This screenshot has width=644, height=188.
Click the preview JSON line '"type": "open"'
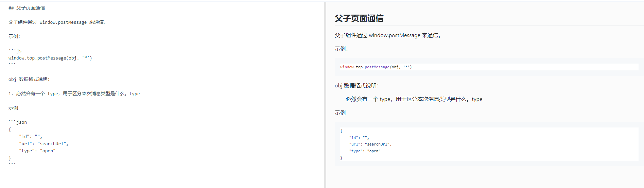pos(365,151)
